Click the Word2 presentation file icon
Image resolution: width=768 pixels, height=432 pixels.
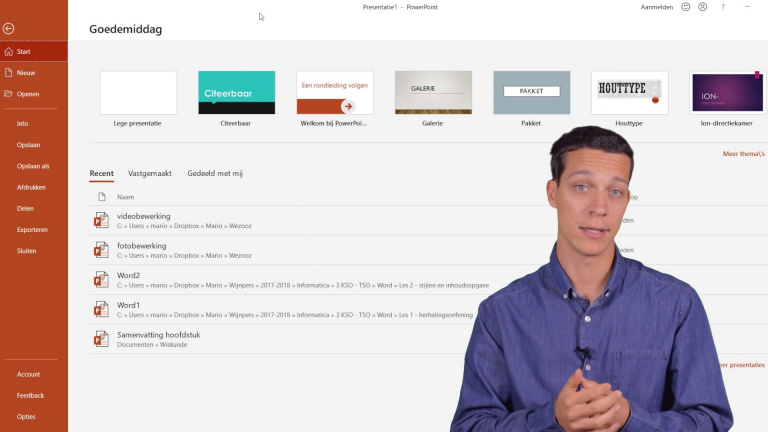(x=101, y=279)
